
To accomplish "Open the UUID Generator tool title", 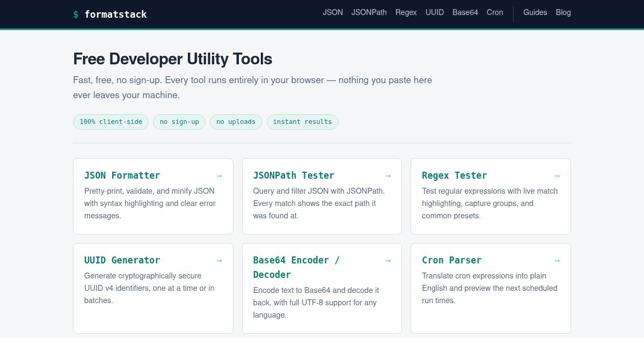I will 122,260.
